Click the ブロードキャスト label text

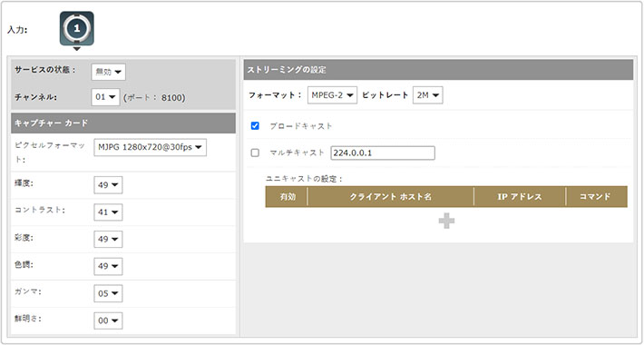(x=300, y=126)
